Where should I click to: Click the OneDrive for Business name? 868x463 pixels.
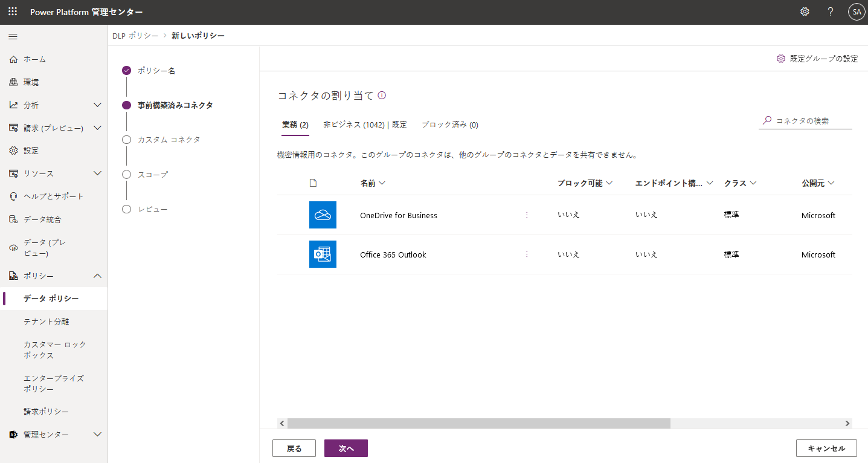tap(399, 216)
